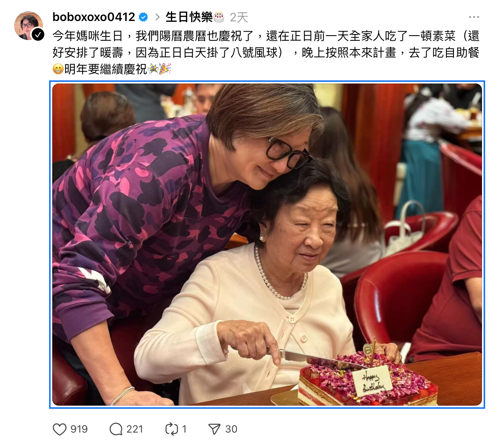Viewport: 501px width, 448px height.
Task: Open the boboxoxo0412 username link
Action: tap(94, 17)
